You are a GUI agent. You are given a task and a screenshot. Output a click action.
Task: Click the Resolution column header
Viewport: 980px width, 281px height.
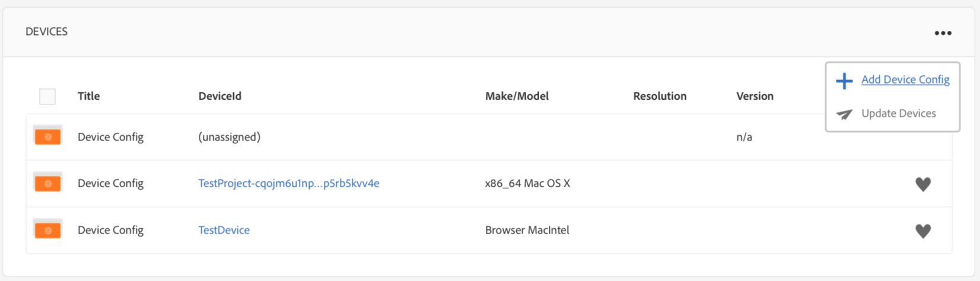[660, 96]
